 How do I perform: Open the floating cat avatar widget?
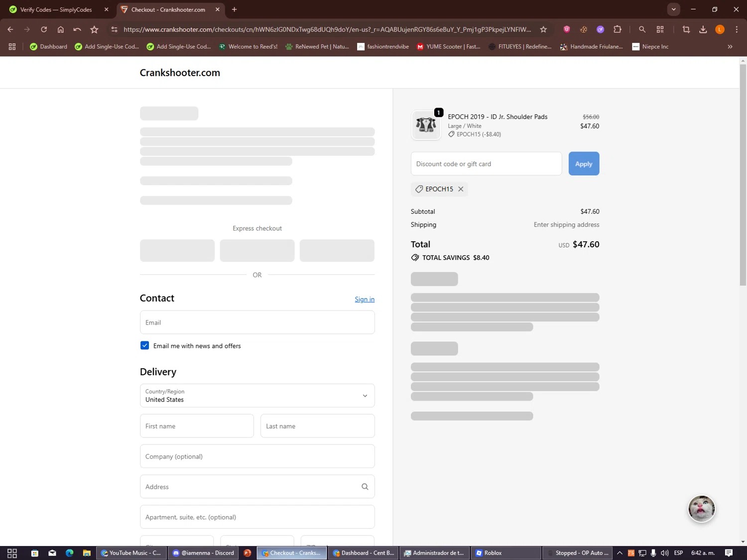[x=702, y=509]
